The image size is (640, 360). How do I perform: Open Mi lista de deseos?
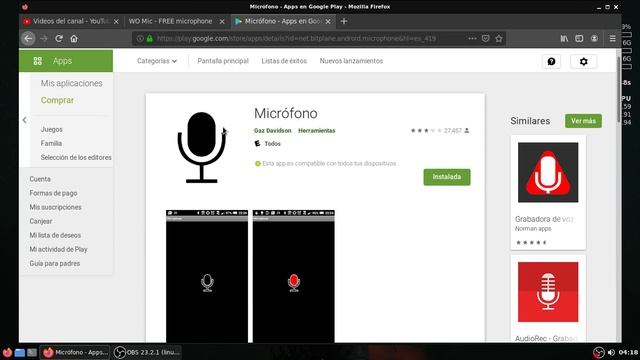(55, 235)
